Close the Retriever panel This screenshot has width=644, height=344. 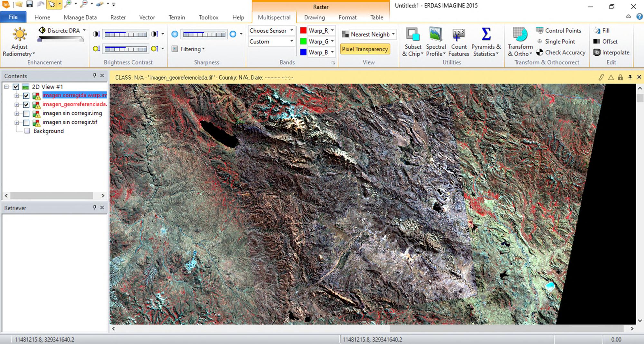click(x=102, y=208)
